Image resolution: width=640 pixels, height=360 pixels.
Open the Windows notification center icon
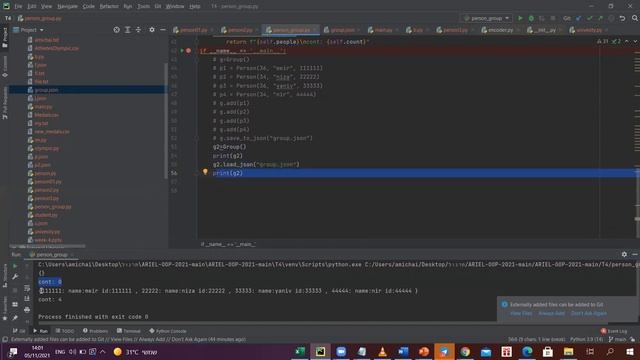click(x=13, y=352)
